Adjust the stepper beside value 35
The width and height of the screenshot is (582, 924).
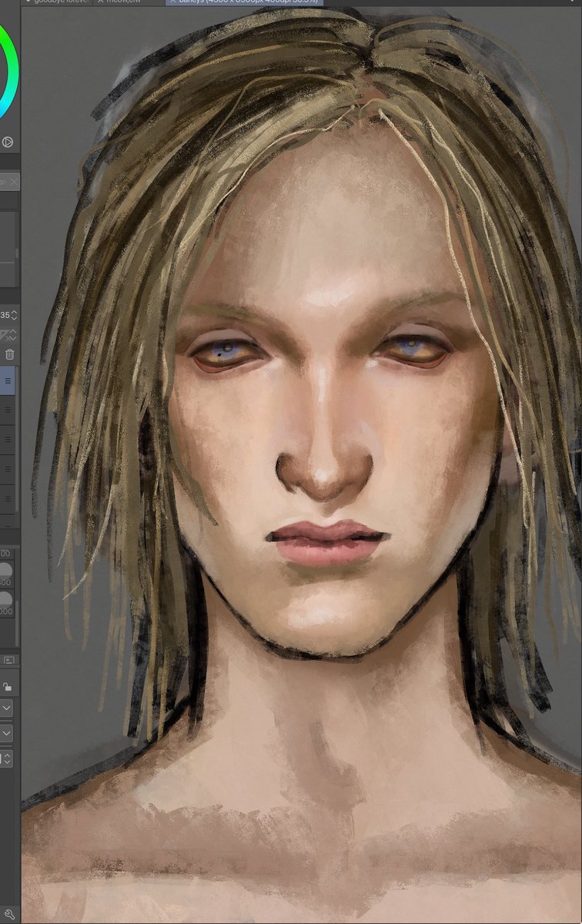[14, 315]
